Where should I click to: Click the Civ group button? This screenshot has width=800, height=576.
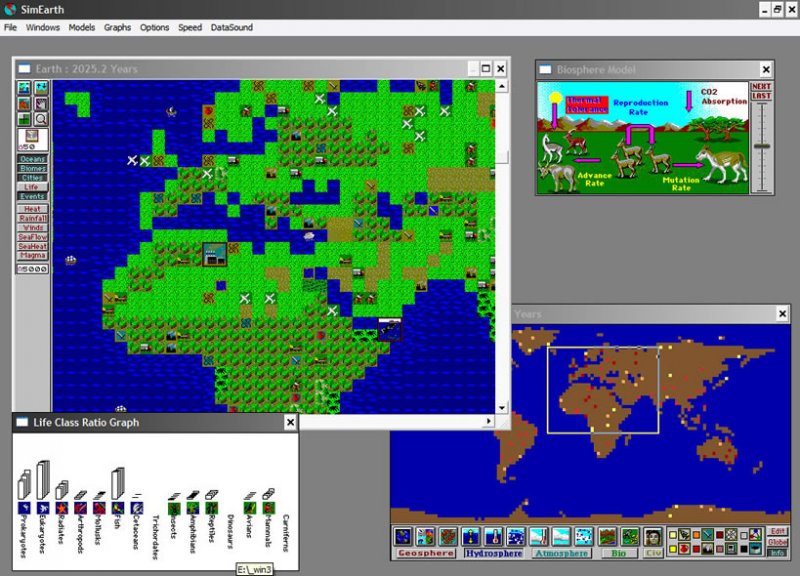point(653,553)
